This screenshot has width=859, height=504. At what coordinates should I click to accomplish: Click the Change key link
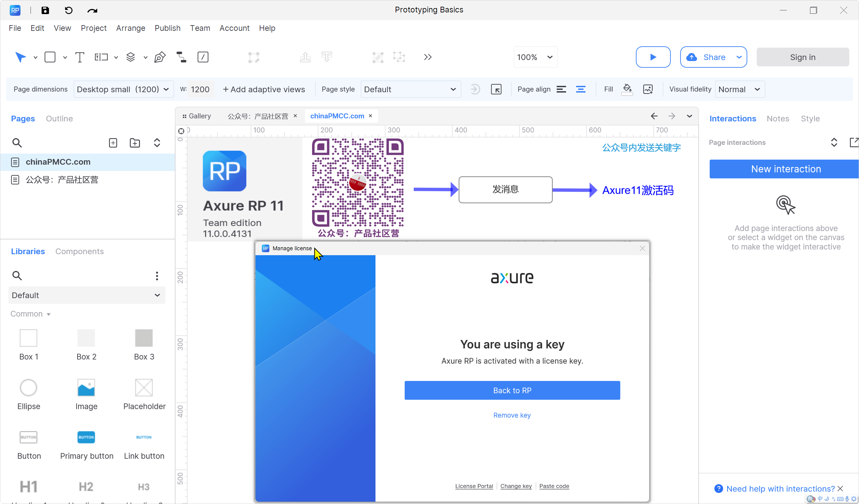pos(516,486)
